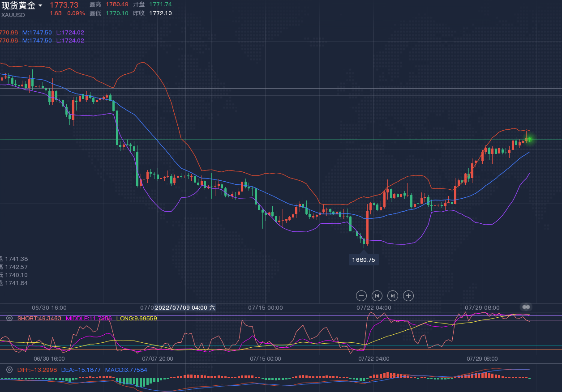This screenshot has width=562, height=392.
Task: Click the glowing green current-price dot
Action: (x=529, y=140)
